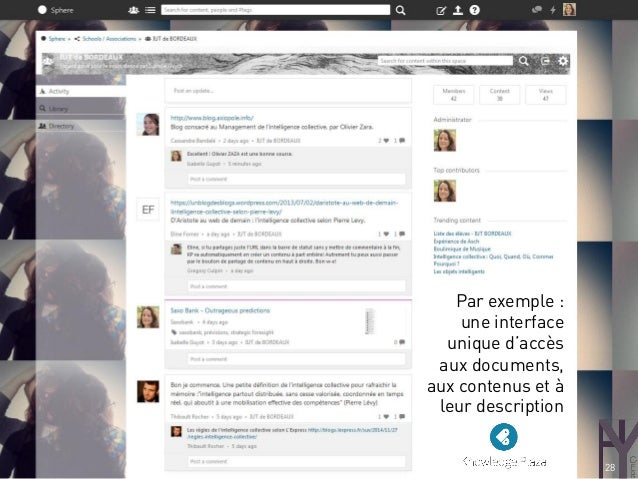The width and height of the screenshot is (638, 479).
Task: Post a comment on Saxo Bank post
Action: pos(297,359)
